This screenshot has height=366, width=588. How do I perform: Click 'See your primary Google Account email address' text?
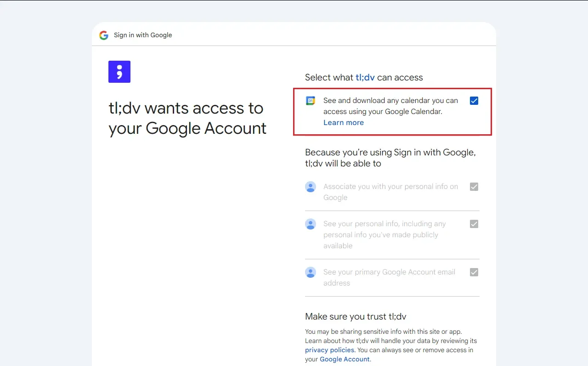coord(389,278)
